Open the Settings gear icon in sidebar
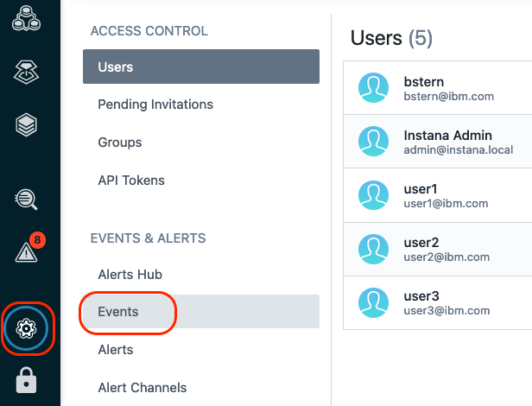This screenshot has width=532, height=406. (26, 328)
